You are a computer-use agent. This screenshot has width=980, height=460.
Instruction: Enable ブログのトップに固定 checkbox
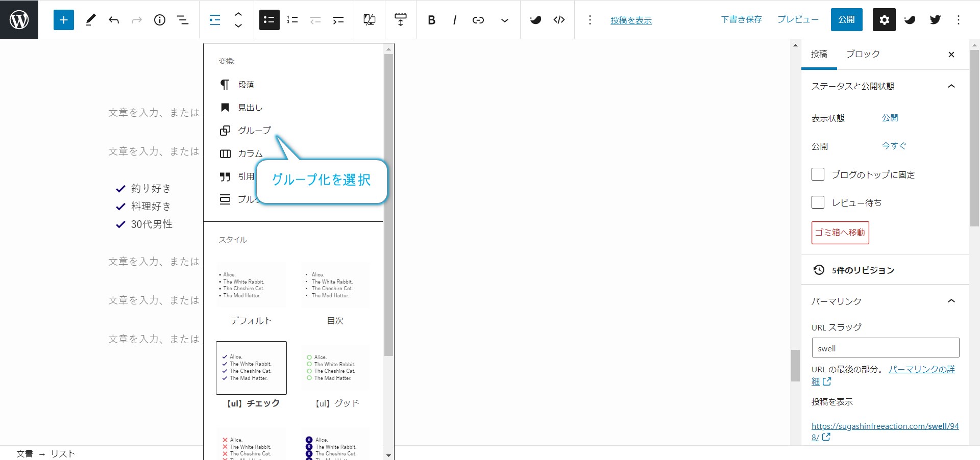pos(818,174)
